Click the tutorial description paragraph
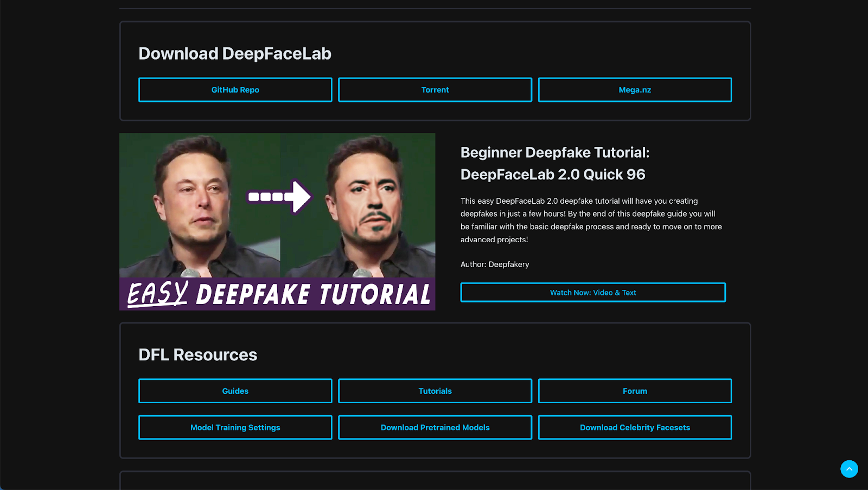This screenshot has height=490, width=868. 590,220
